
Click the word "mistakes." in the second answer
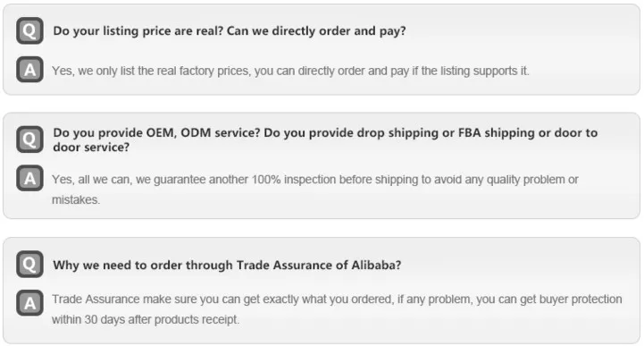[76, 199]
